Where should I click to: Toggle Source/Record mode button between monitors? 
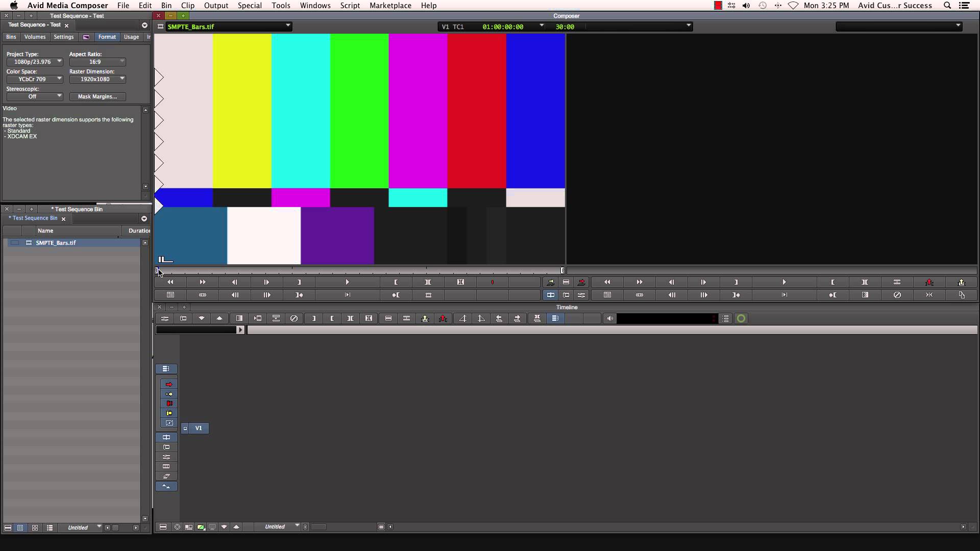(x=550, y=295)
